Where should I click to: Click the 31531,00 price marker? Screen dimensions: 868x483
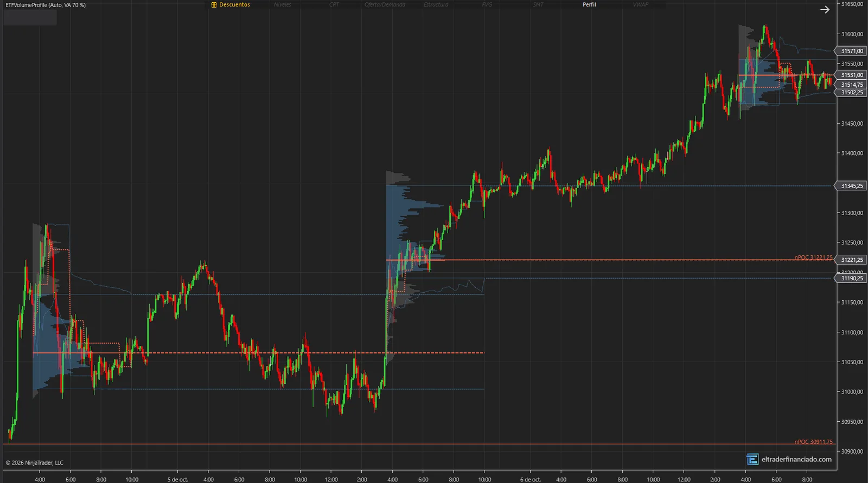850,75
